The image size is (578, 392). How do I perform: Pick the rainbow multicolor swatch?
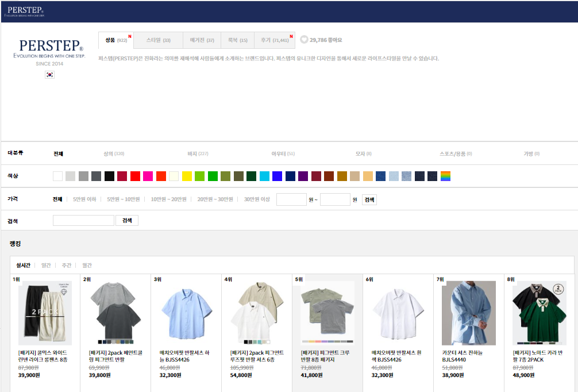[445, 176]
